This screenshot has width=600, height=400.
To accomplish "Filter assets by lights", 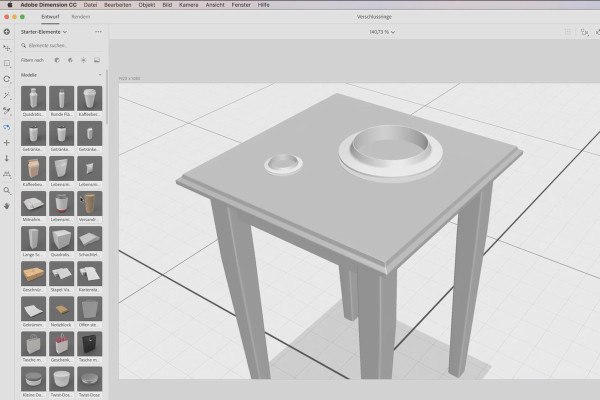I will tap(83, 60).
